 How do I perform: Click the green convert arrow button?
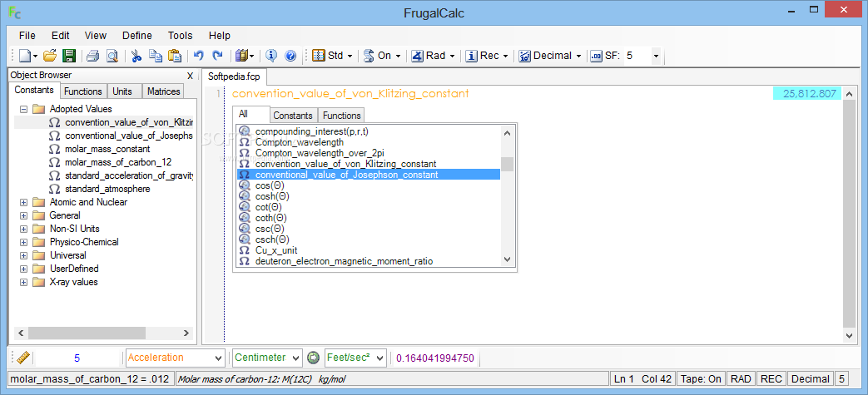point(314,358)
